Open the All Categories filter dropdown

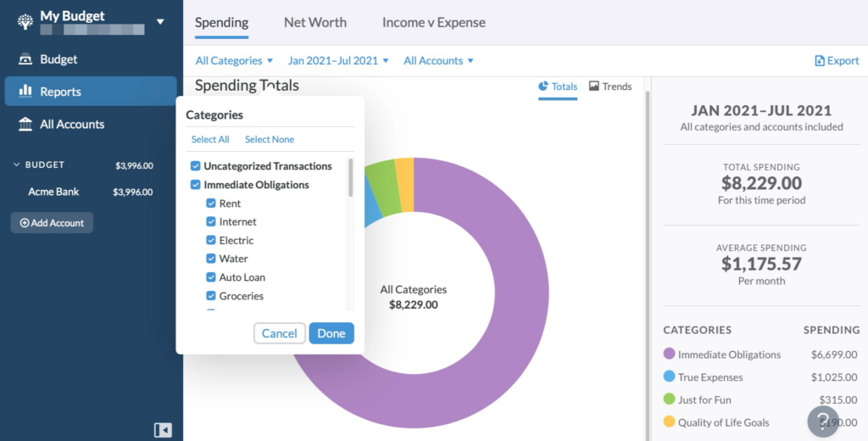pos(234,61)
